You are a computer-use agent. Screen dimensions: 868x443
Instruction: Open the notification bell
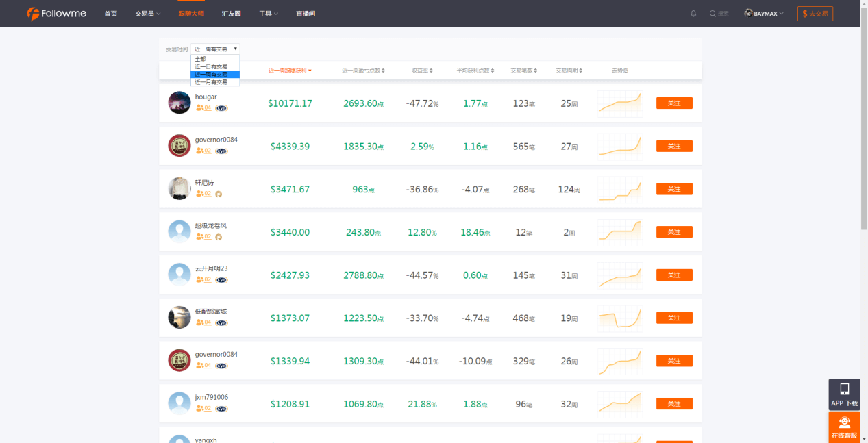click(693, 14)
